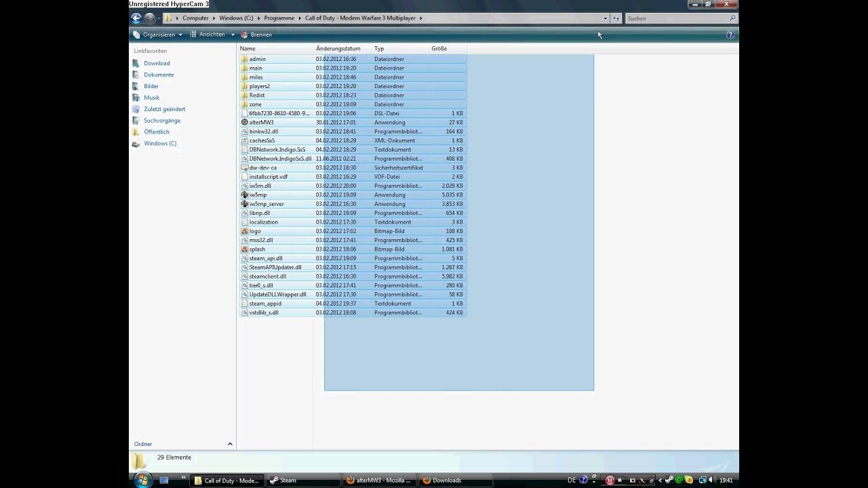Expand the Ordner folder pane chevron
The image size is (868, 488).
tap(230, 444)
